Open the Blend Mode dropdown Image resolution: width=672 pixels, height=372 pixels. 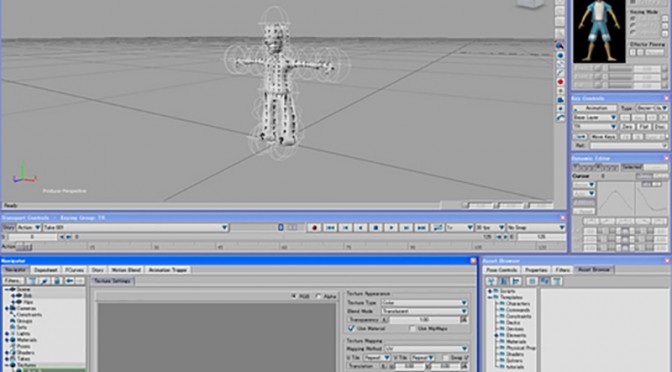(424, 311)
